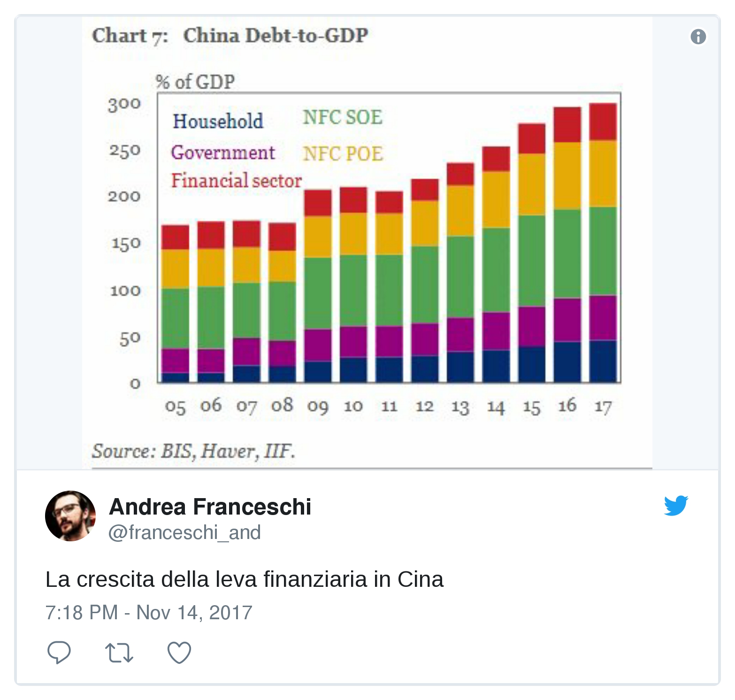This screenshot has height=700, width=735.
Task: Reply to the tweet via speech bubble
Action: tap(59, 652)
